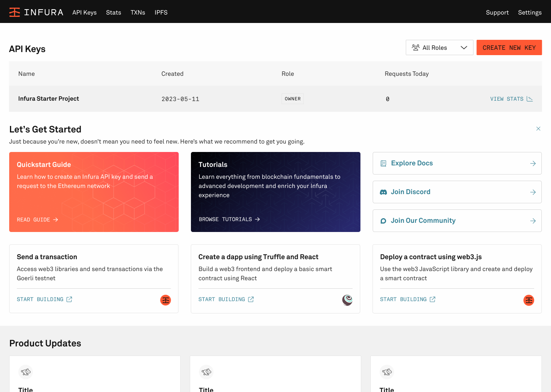Expand the All Roles dropdown
The width and height of the screenshot is (551, 392).
point(440,47)
